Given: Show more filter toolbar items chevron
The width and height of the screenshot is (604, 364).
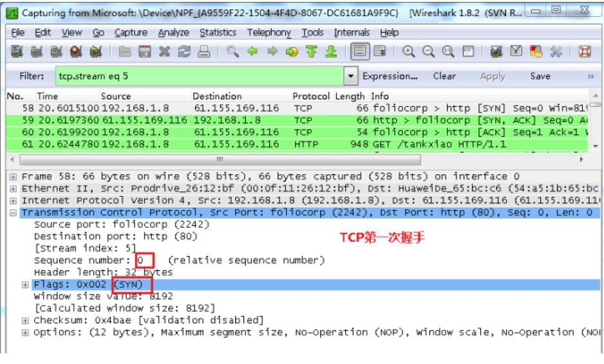Looking at the screenshot, I should 590,77.
